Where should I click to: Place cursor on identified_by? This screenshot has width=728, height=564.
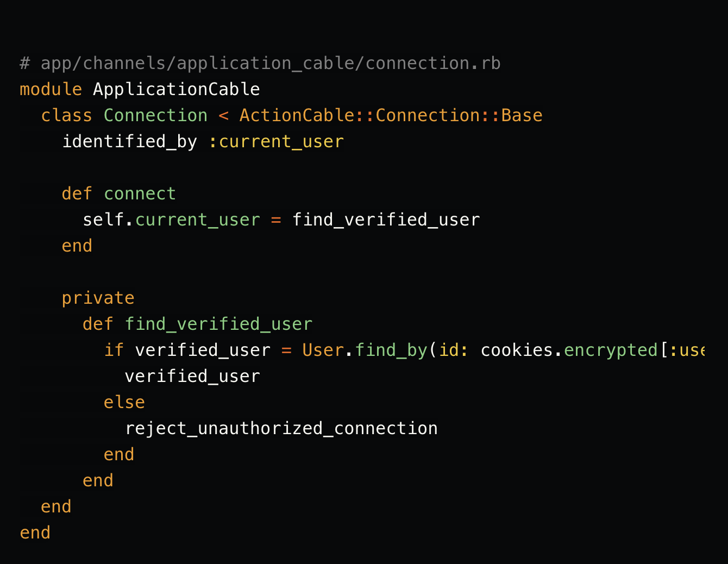(129, 141)
